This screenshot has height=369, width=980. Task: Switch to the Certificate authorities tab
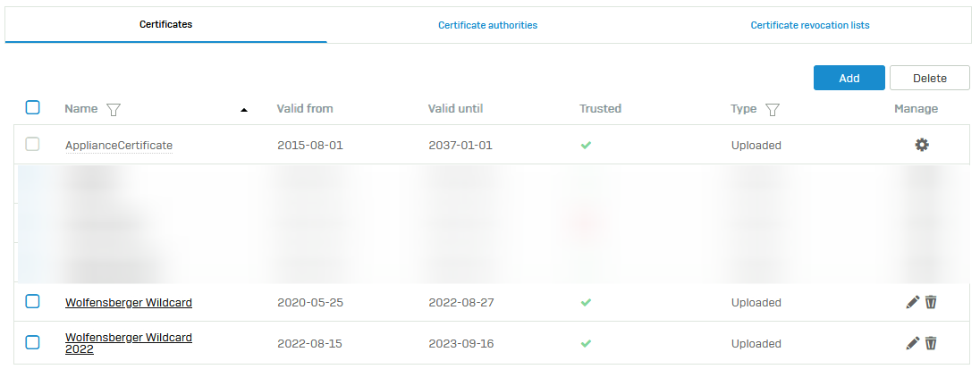[x=487, y=25]
